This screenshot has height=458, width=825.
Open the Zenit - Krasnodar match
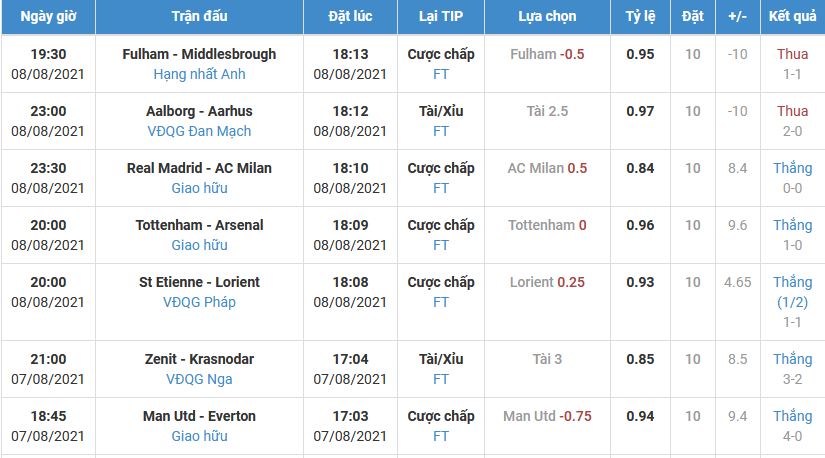point(199,359)
